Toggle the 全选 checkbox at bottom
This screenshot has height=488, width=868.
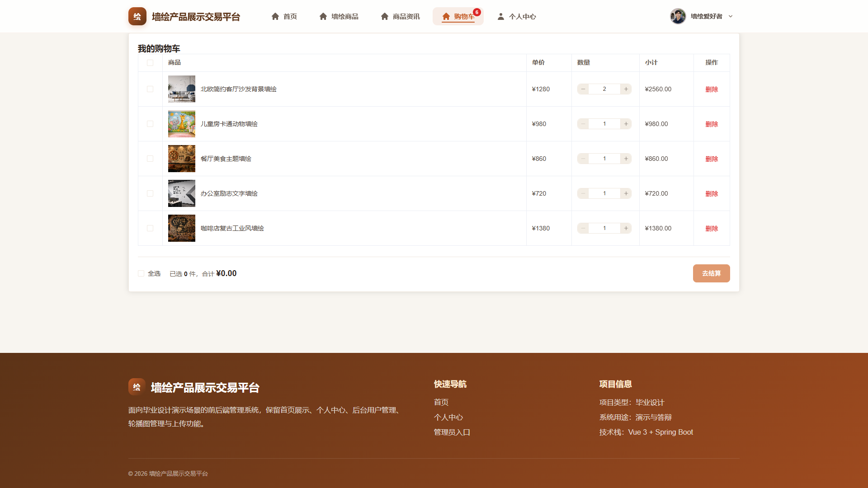[141, 273]
